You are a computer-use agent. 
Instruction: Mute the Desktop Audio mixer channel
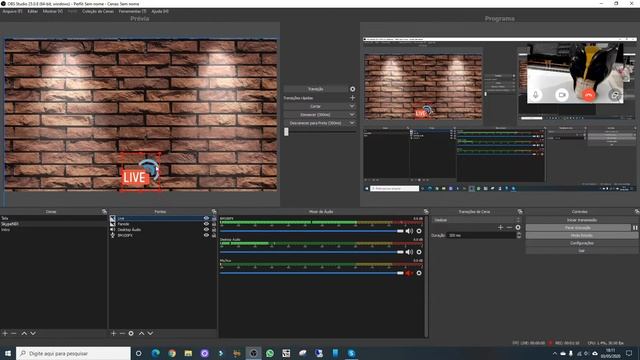click(x=409, y=252)
